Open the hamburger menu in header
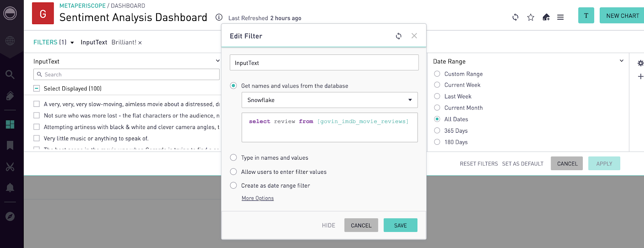This screenshot has height=248, width=644. (x=560, y=17)
